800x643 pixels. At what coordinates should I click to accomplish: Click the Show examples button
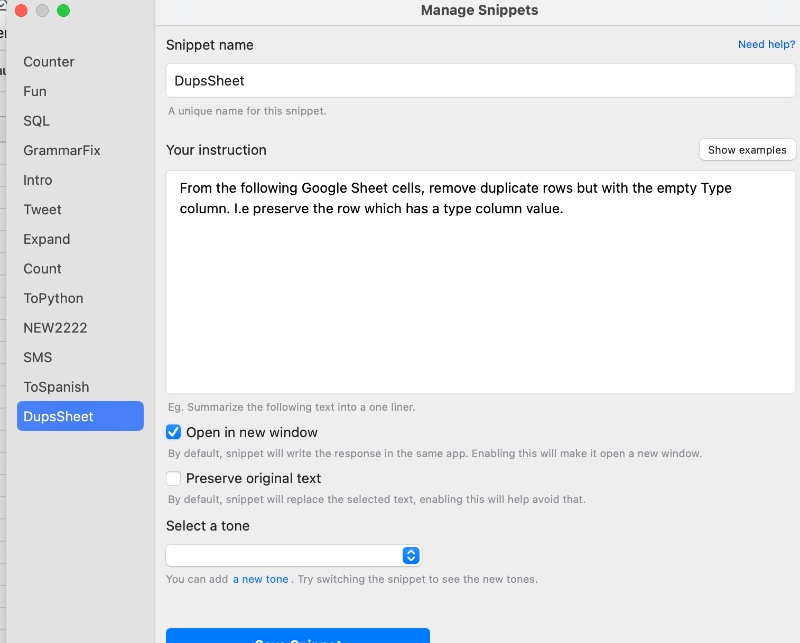click(747, 150)
